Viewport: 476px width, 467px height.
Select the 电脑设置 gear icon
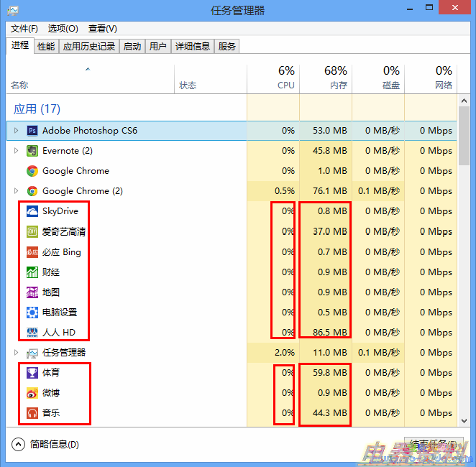[x=32, y=313]
